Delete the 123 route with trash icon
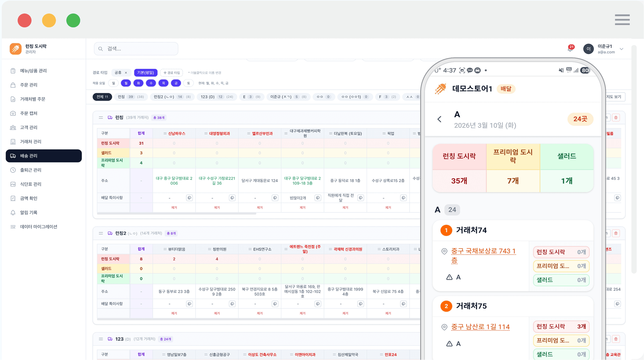Image resolution: width=644 pixels, height=360 pixels. point(616,339)
